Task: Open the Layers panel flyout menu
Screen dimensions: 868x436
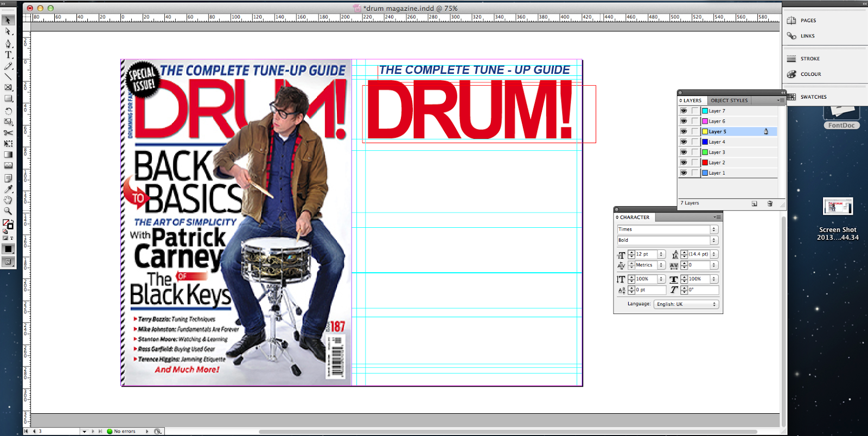Action: tap(780, 100)
